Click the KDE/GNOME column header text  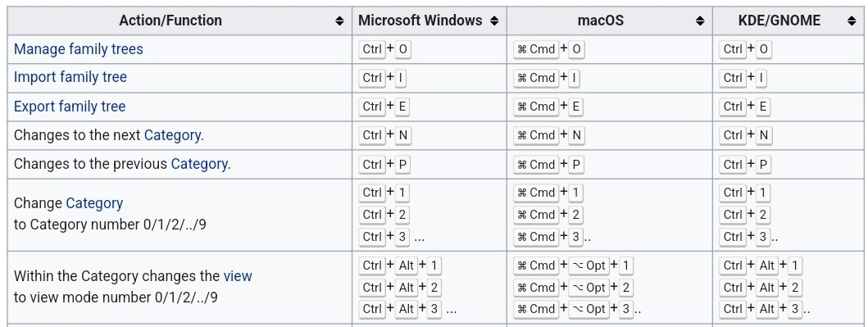click(779, 20)
